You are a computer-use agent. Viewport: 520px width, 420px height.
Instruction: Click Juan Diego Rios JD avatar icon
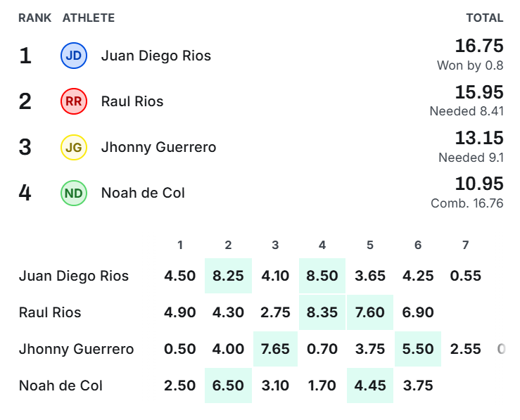click(x=74, y=56)
